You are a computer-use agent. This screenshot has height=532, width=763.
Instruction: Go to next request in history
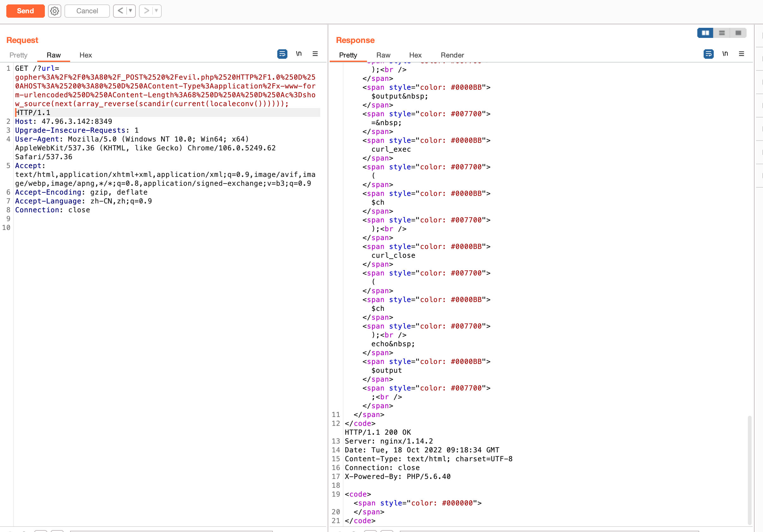coord(146,11)
